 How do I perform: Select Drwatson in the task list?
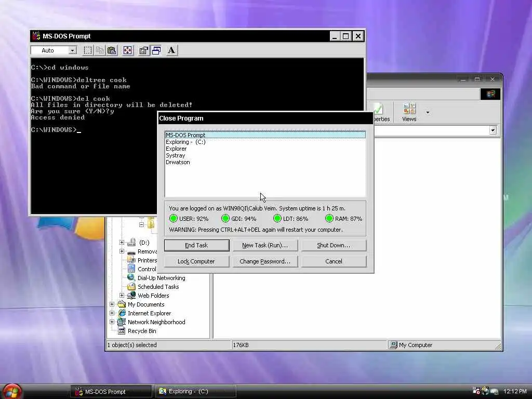click(x=265, y=162)
